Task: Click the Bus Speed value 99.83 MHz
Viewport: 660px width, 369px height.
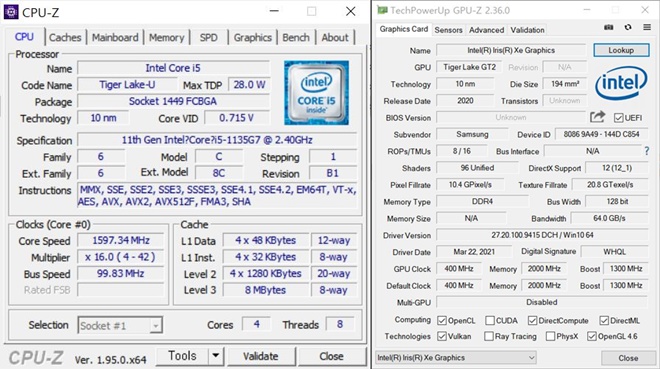Action: pos(121,274)
